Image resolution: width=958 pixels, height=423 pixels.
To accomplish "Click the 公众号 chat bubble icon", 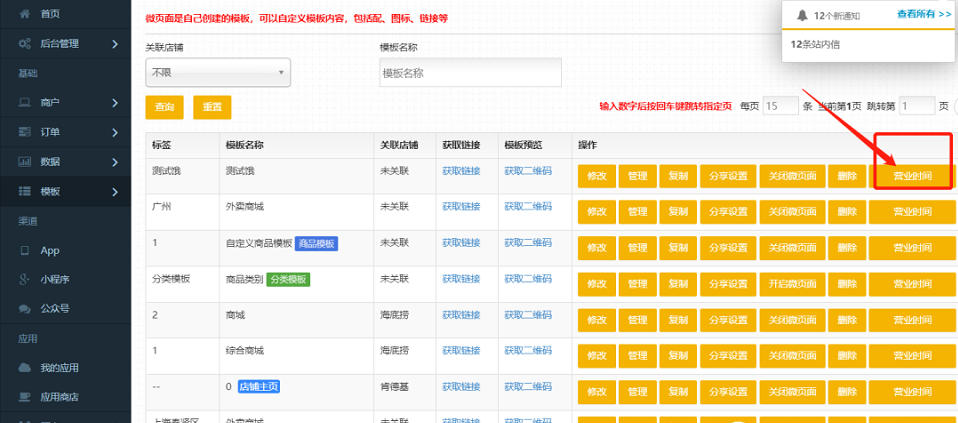I will click(x=24, y=309).
